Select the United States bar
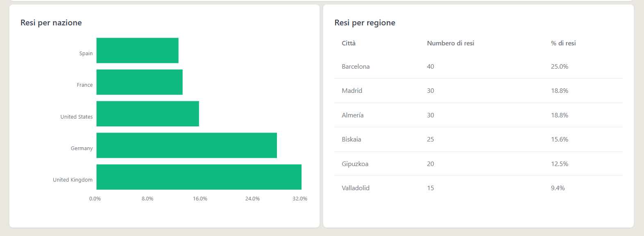Screen dimensions: 644x236 coord(147,114)
